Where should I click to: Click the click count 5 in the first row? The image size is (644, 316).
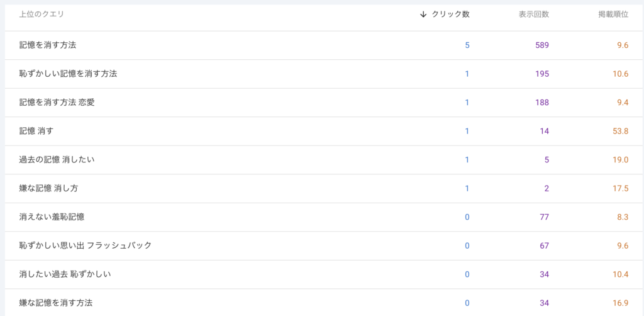pos(467,45)
